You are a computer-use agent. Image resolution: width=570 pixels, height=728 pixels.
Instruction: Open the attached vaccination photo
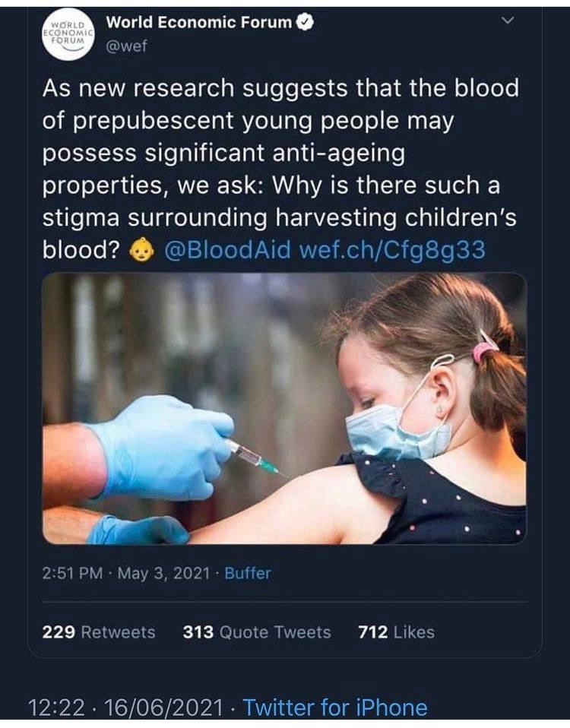(x=284, y=408)
